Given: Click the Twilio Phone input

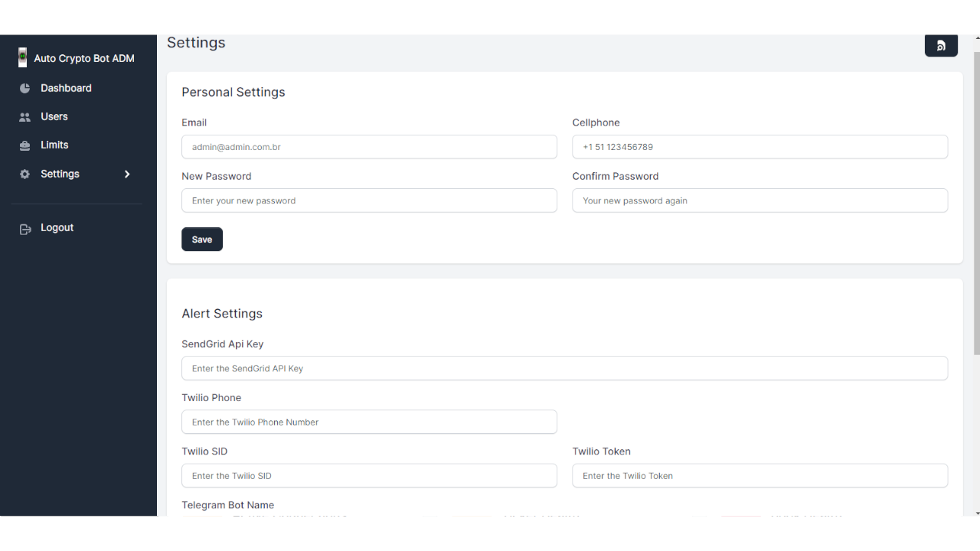Looking at the screenshot, I should (x=369, y=422).
